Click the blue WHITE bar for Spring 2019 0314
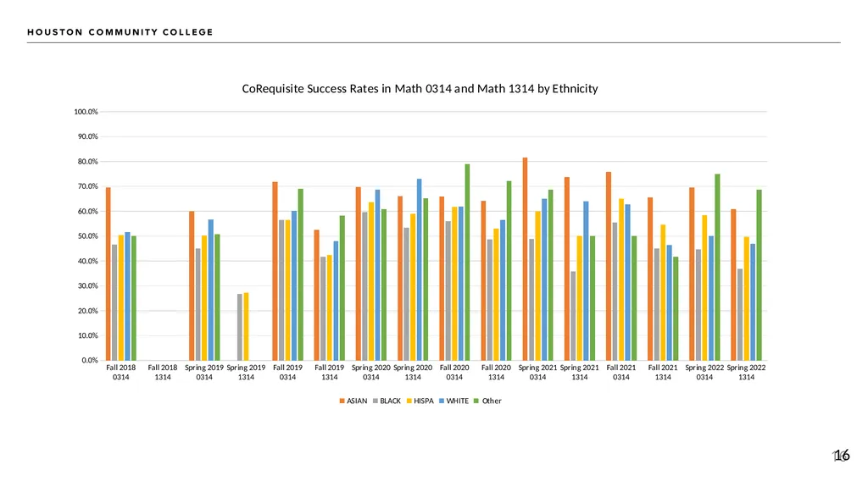Screen dimensions: 868x487 tap(211, 290)
